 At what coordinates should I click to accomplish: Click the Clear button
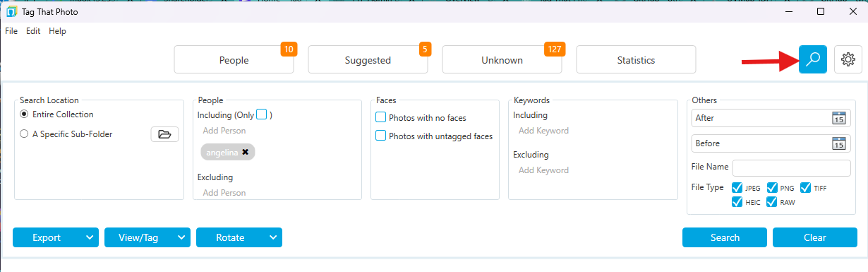(815, 237)
